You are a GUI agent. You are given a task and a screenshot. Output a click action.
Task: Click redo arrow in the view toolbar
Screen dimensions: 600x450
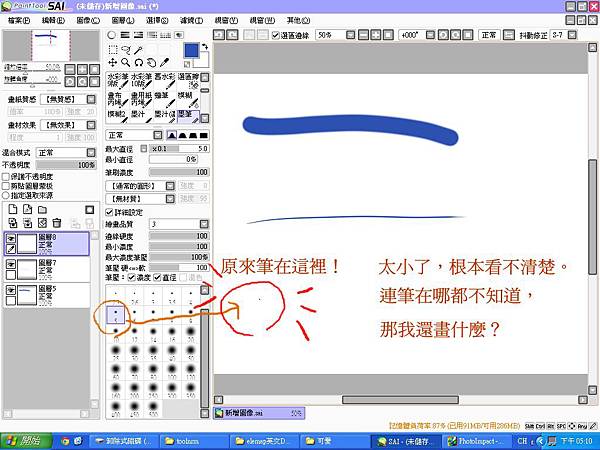pyautogui.click(x=232, y=35)
